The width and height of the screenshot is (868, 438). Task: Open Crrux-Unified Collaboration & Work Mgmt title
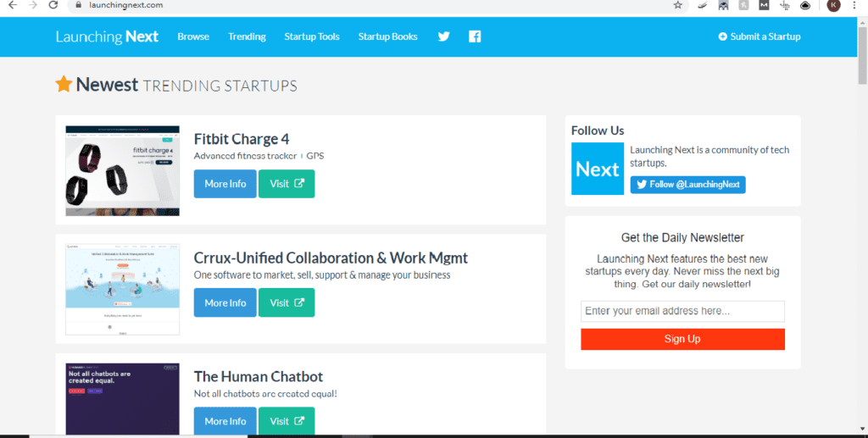click(331, 258)
